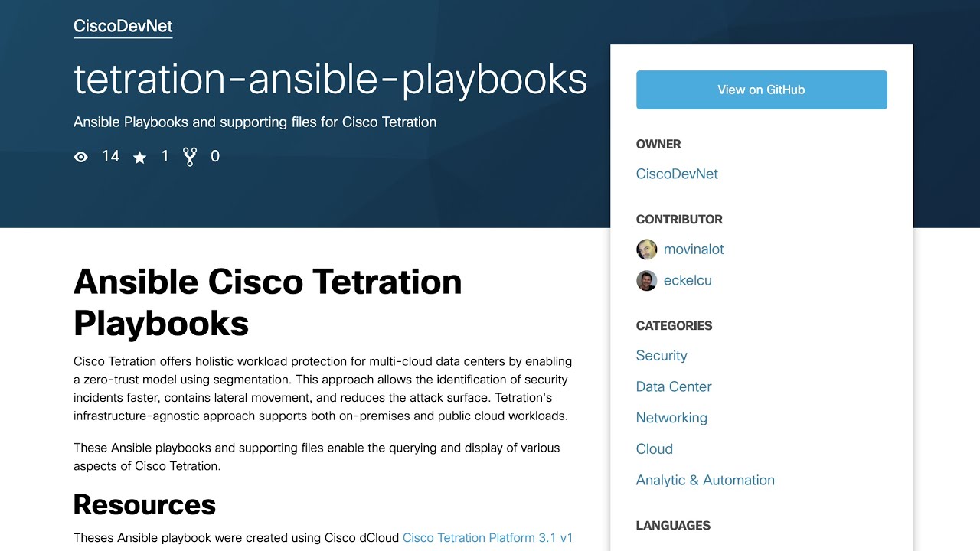Open contributor eckelcu's profile link
Screen dimensions: 980x551
click(688, 281)
